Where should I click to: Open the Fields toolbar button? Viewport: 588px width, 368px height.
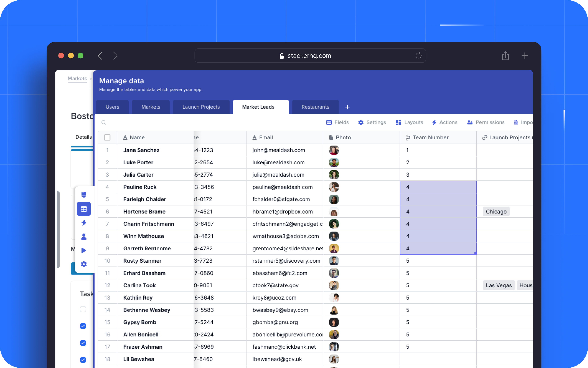pos(337,122)
